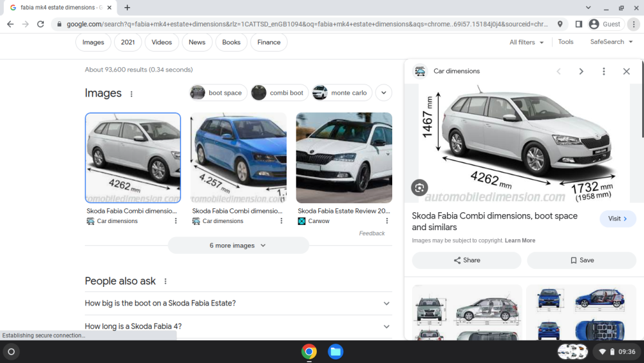Open tab search dropdown arrow
Image resolution: width=644 pixels, height=363 pixels.
pyautogui.click(x=588, y=7)
